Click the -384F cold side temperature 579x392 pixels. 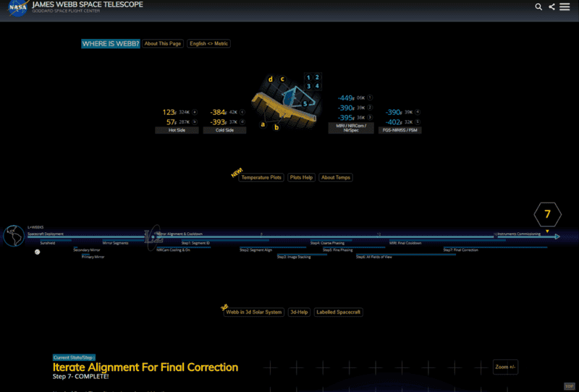219,112
